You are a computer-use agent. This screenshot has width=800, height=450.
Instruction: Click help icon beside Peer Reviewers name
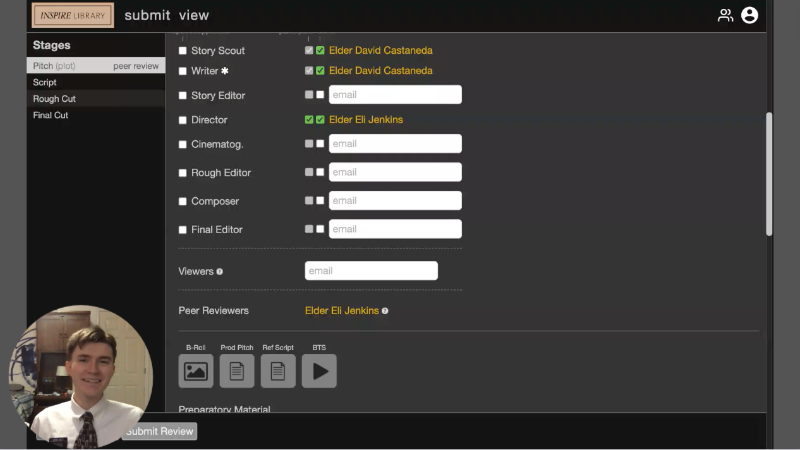click(385, 311)
